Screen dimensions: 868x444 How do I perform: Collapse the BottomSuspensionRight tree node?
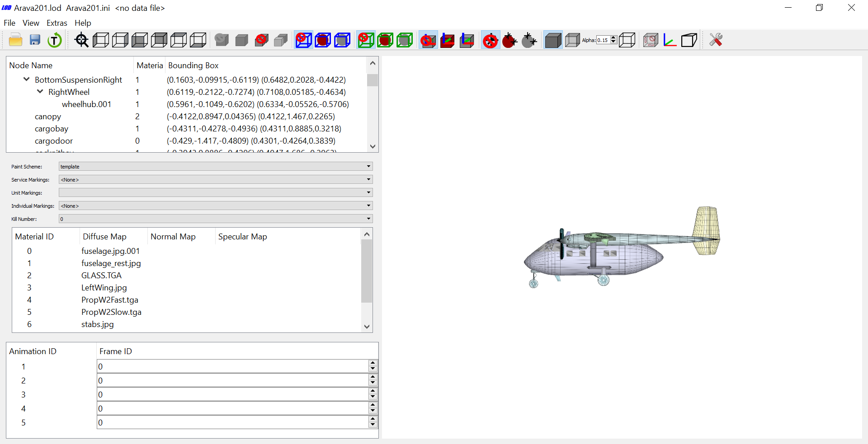point(26,79)
